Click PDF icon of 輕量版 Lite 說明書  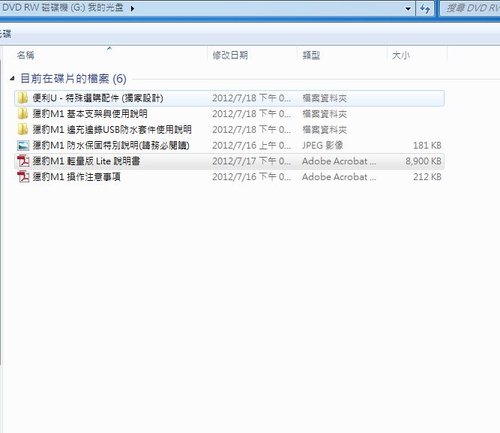[23, 161]
